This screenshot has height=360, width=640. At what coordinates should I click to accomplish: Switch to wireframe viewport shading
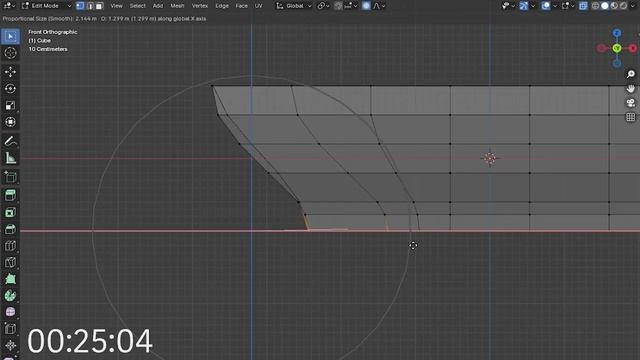596,6
